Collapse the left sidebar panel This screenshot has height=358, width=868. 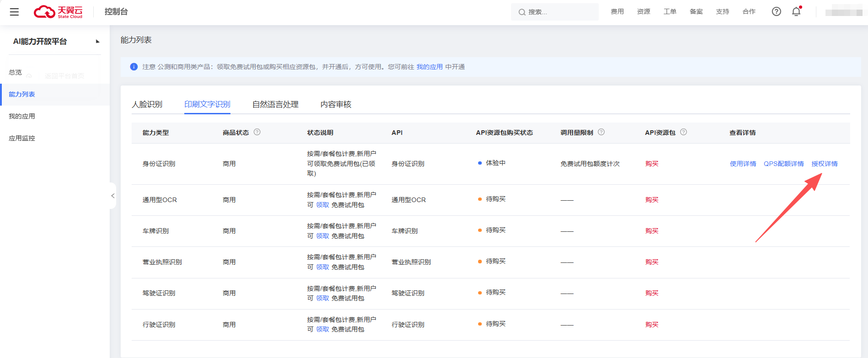pos(112,196)
